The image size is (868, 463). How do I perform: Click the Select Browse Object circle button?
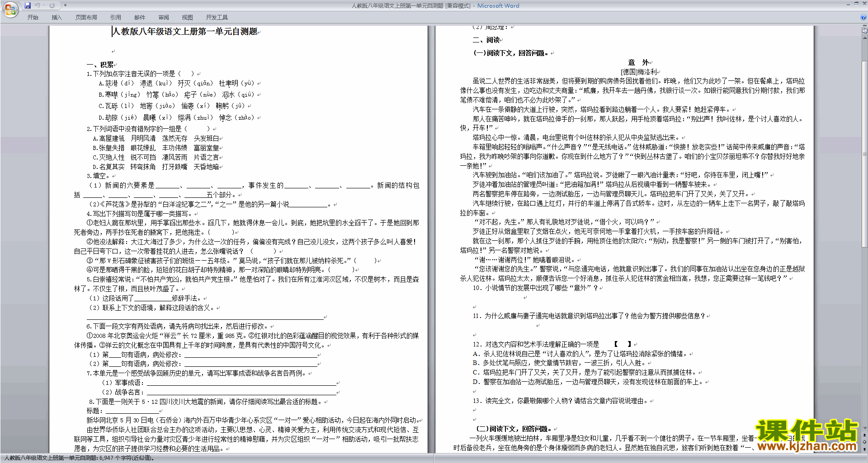[x=864, y=442]
